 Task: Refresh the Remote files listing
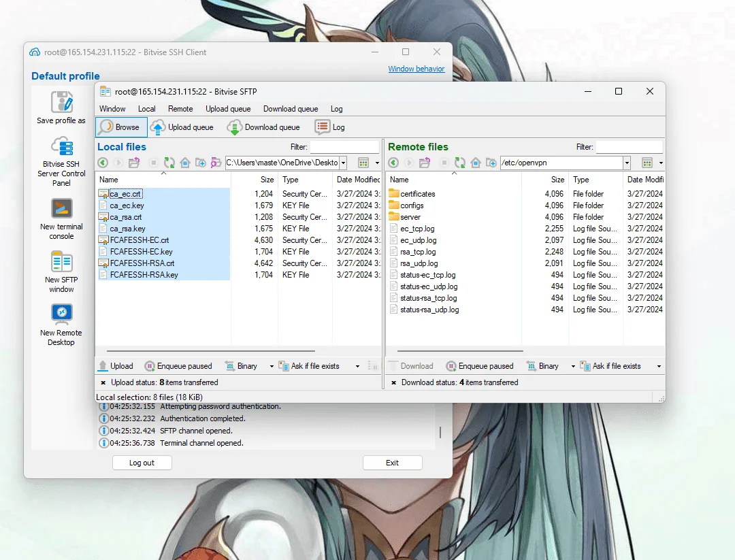(x=460, y=163)
